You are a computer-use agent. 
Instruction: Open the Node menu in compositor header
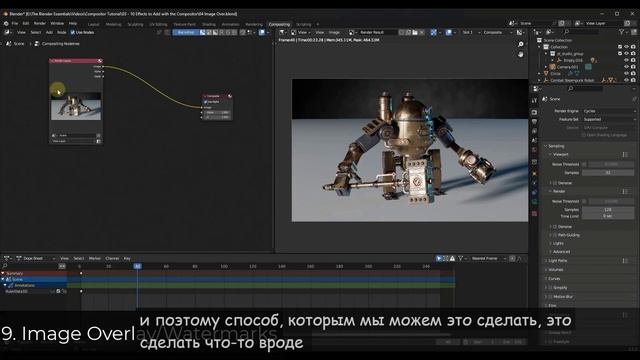click(x=62, y=32)
